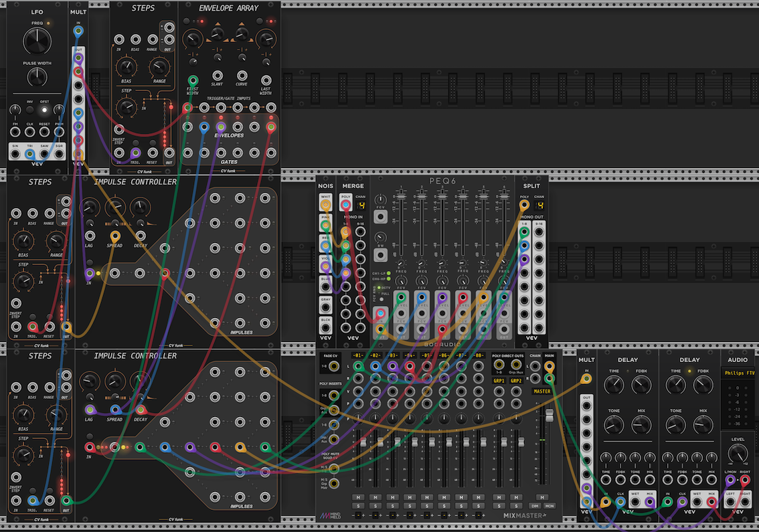Open the MixMaster GRP2 label
The image size is (759, 532).
517,381
